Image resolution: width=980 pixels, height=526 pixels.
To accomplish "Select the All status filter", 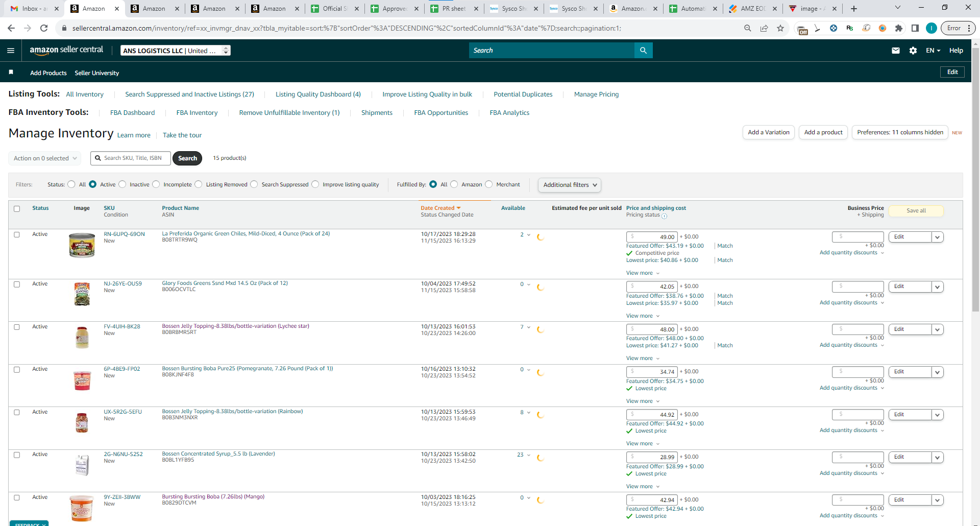I will pyautogui.click(x=71, y=184).
